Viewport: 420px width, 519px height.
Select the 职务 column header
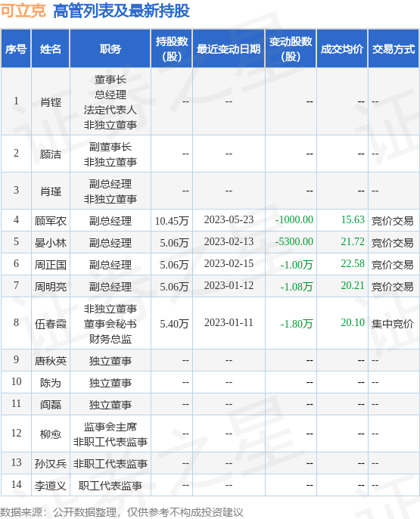click(x=110, y=49)
